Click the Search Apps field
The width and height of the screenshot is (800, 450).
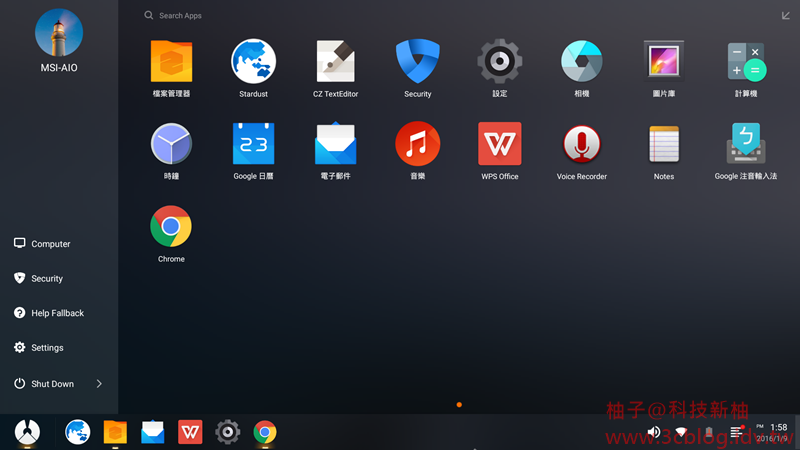point(180,16)
